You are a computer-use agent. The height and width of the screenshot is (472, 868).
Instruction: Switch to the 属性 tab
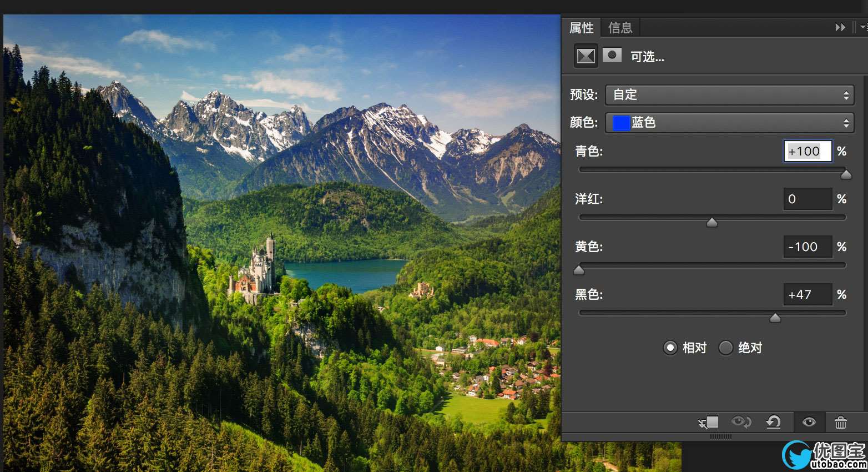(581, 28)
